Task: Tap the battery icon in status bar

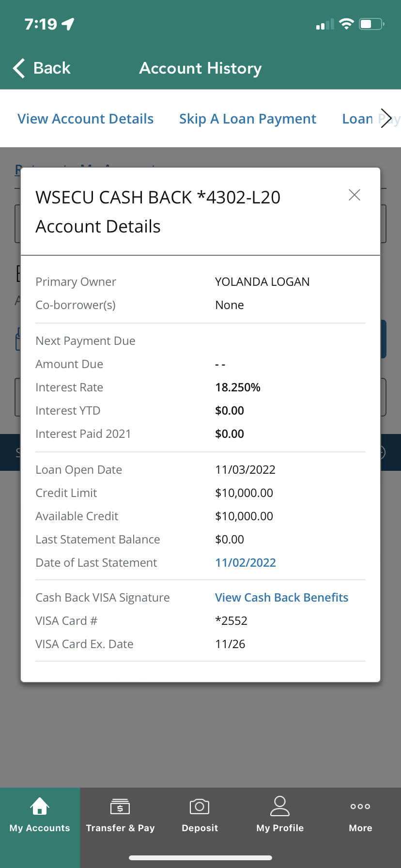Action: [x=371, y=24]
